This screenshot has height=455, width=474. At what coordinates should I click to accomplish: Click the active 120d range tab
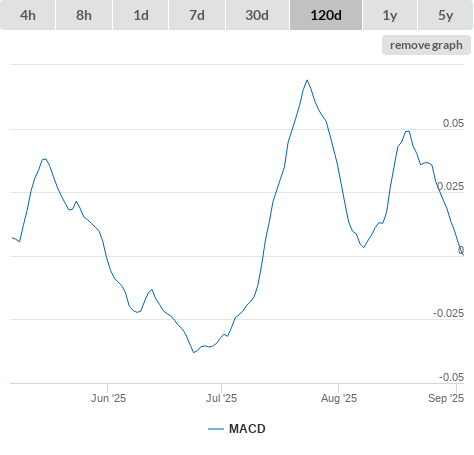pos(326,15)
